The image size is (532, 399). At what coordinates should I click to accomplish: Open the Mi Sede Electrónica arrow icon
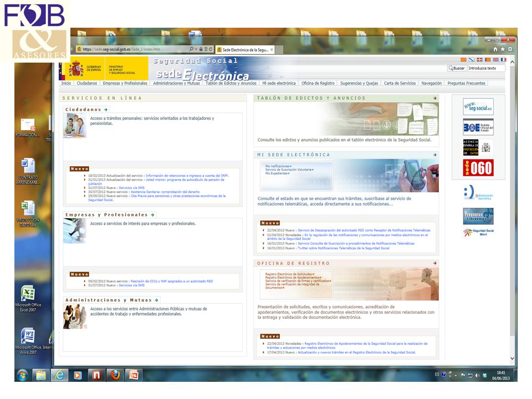point(434,155)
